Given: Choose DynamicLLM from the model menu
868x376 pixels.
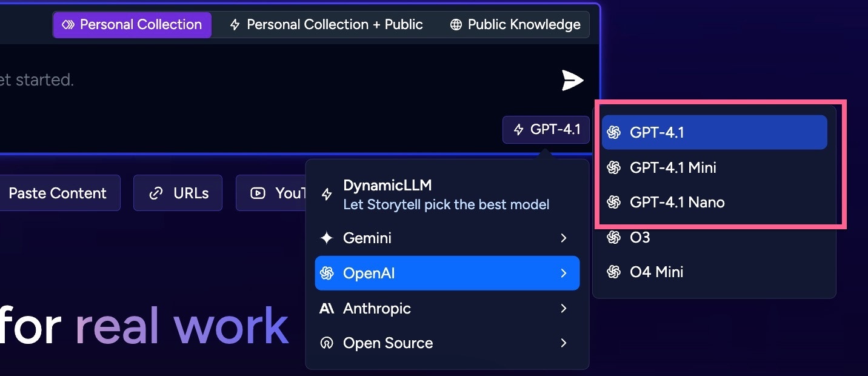Looking at the screenshot, I should (447, 194).
